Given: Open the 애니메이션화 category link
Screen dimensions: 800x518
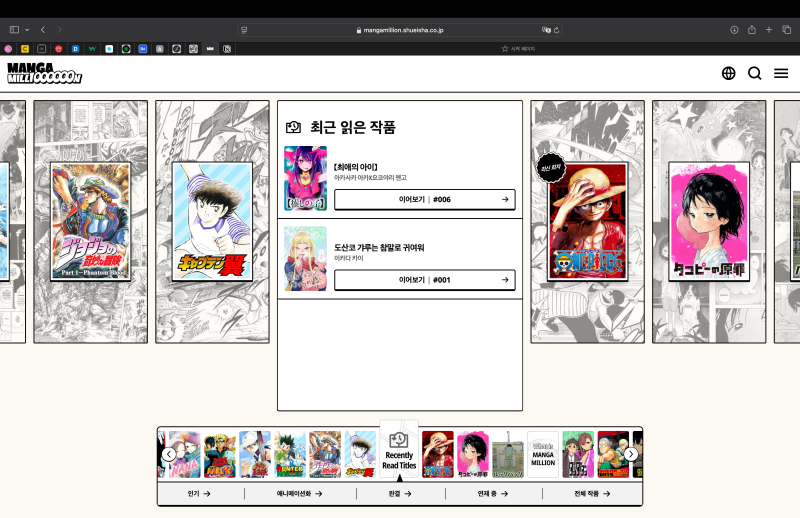Looking at the screenshot, I should point(299,494).
